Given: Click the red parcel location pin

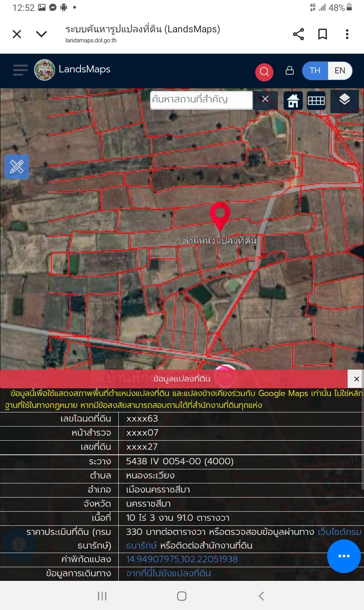Looking at the screenshot, I should click(x=220, y=217).
